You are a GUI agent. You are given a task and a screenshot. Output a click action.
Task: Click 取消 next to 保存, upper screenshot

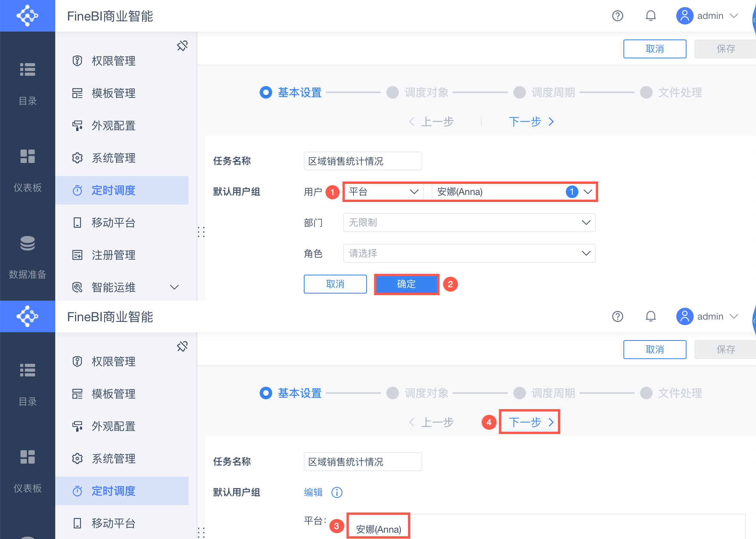(655, 49)
